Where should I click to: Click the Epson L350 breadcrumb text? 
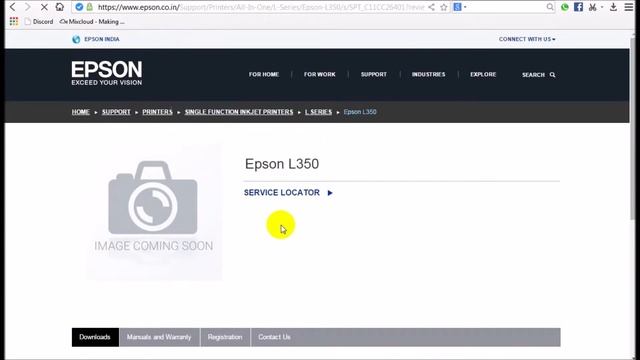pos(360,112)
